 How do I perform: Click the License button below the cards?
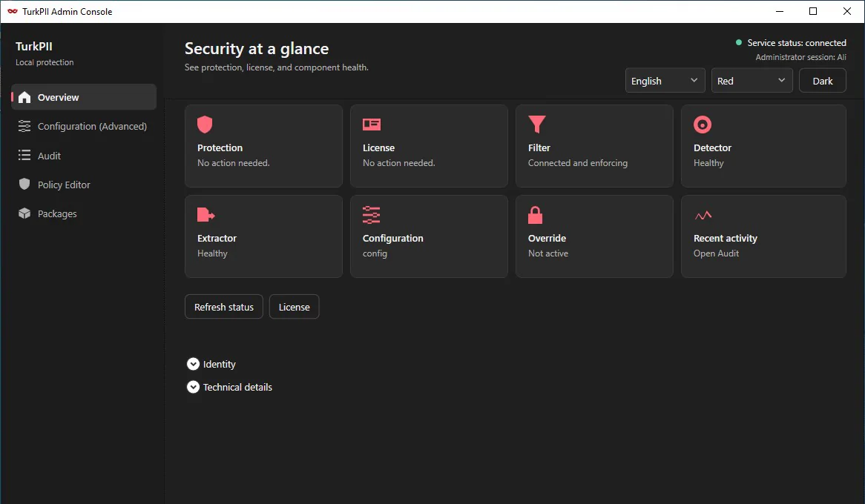pyautogui.click(x=294, y=307)
